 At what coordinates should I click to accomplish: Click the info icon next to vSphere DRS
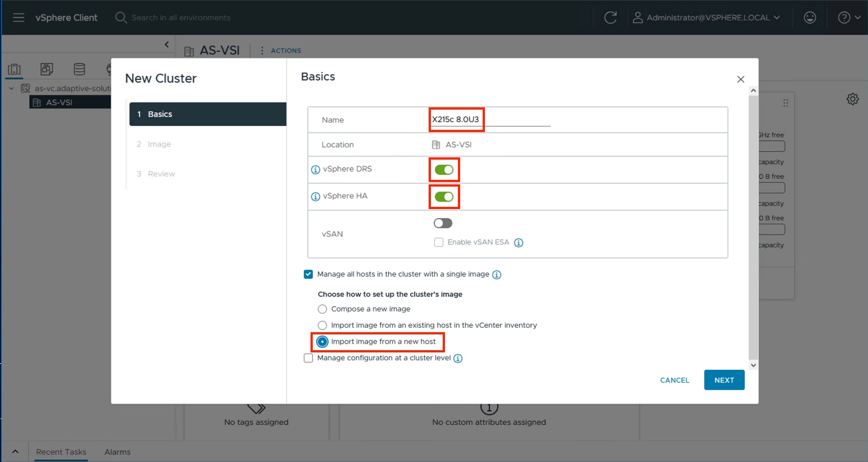316,169
